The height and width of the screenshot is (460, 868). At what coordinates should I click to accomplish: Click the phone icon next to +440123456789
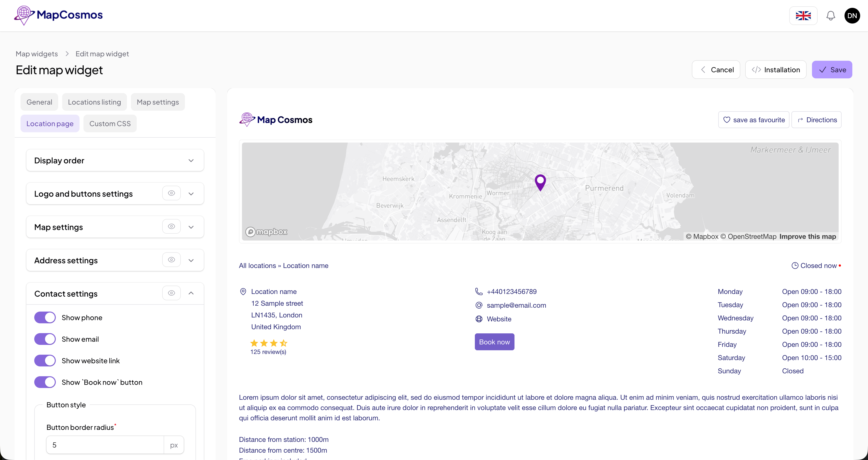(479, 291)
